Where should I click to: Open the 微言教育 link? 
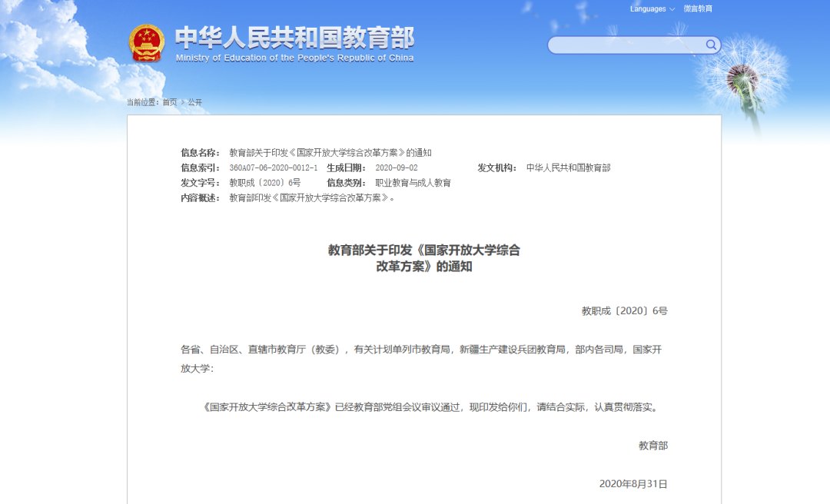[698, 9]
